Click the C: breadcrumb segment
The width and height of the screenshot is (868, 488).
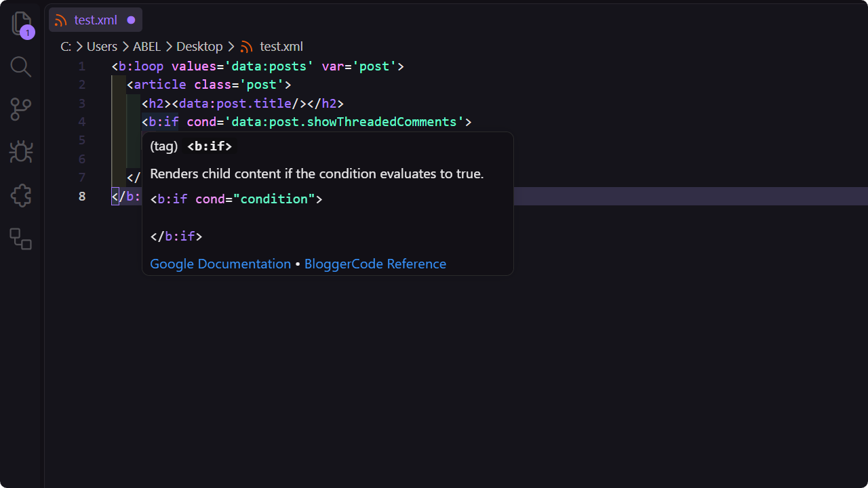tap(66, 47)
